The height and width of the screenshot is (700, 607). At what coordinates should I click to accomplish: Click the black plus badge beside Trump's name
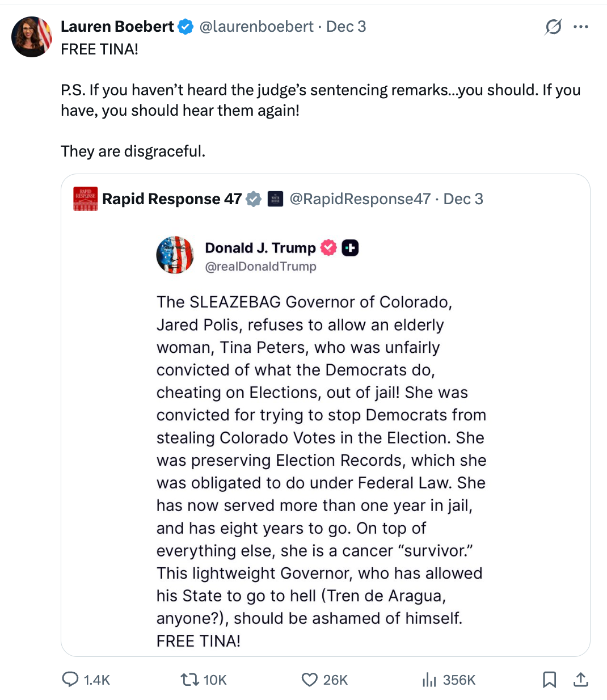[x=350, y=248]
